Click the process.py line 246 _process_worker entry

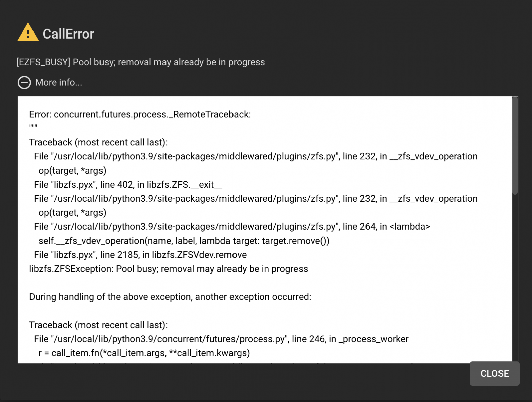tap(221, 339)
